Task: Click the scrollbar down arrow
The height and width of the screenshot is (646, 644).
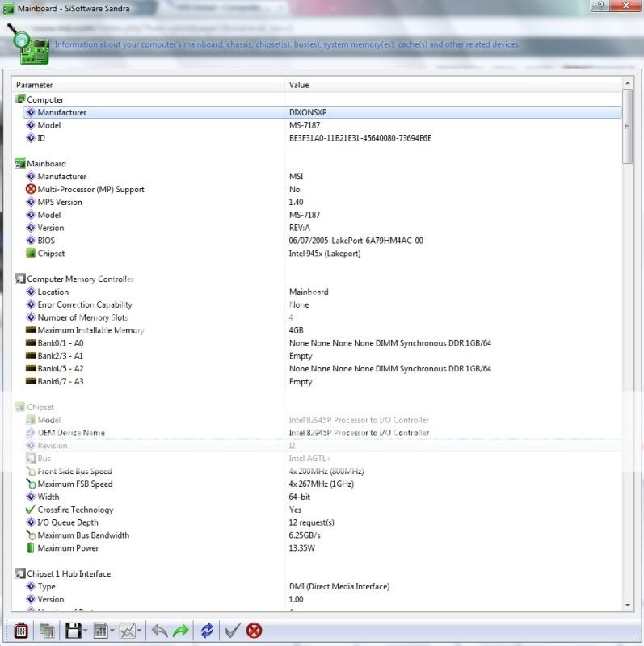Action: point(627,605)
